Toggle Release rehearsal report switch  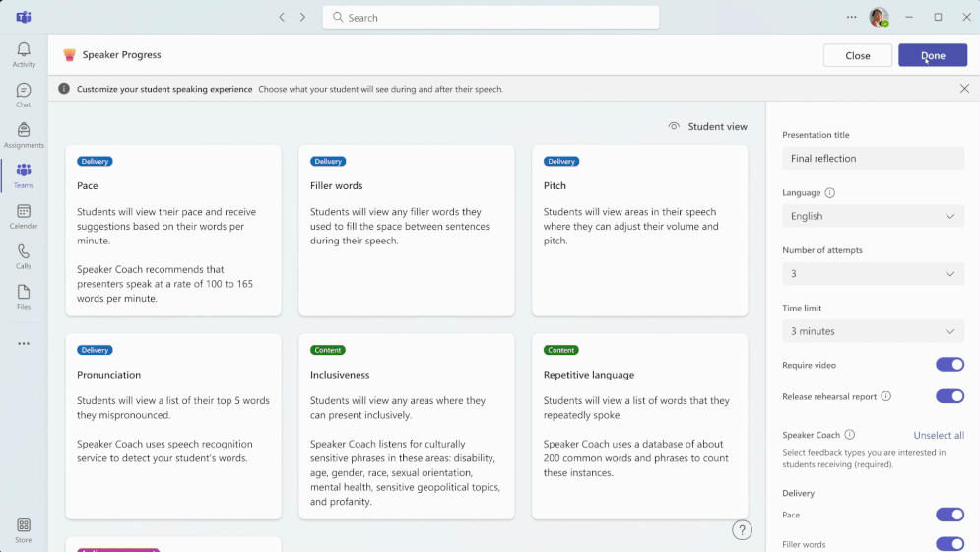point(949,396)
